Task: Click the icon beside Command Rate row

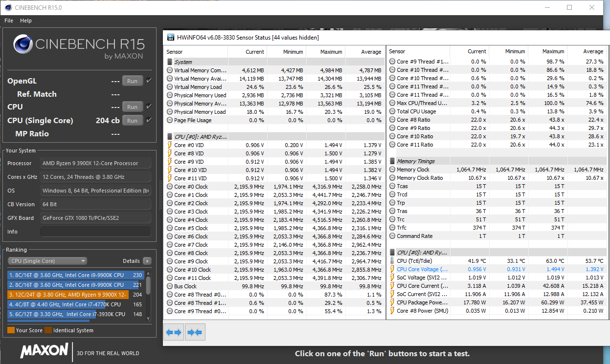Action: 392,236
